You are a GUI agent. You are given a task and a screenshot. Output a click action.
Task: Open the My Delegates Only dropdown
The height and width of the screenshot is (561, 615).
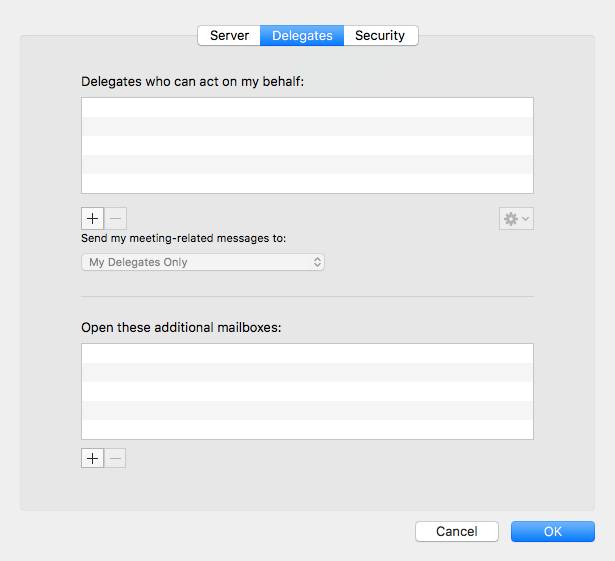pos(203,262)
